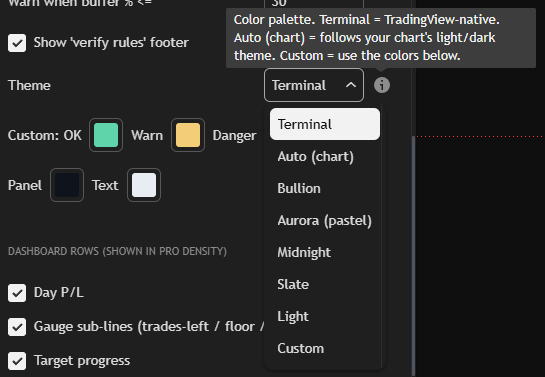The height and width of the screenshot is (377, 545).
Task: Choose Auto (chart) theme option
Action: tap(325, 156)
